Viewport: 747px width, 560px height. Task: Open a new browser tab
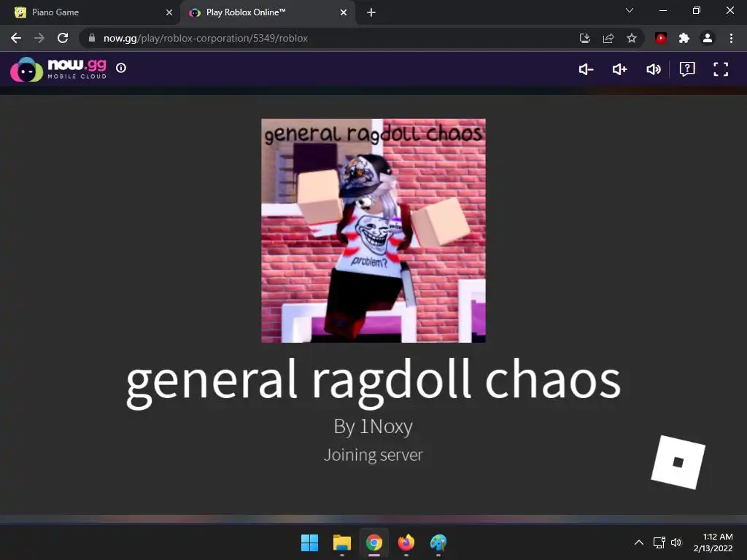click(371, 12)
